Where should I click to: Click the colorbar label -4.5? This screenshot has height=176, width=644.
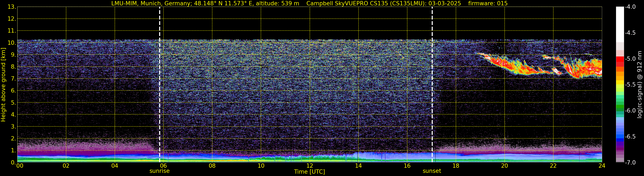tap(630, 33)
